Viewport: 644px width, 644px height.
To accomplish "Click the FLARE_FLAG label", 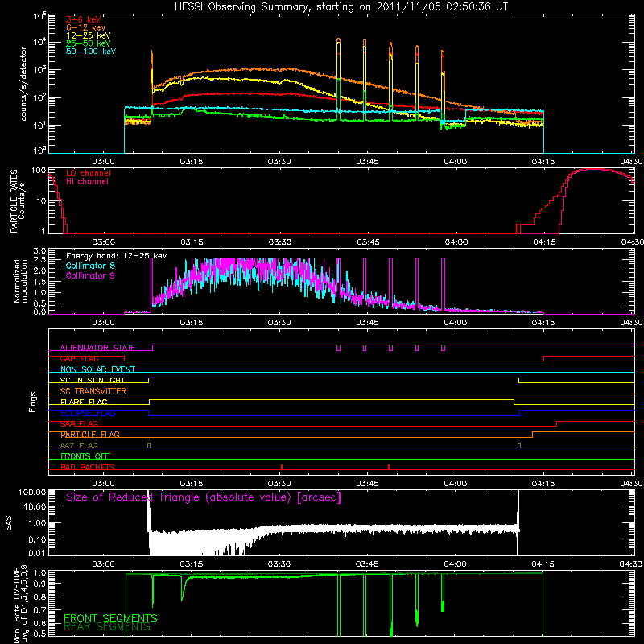I will click(x=84, y=402).
